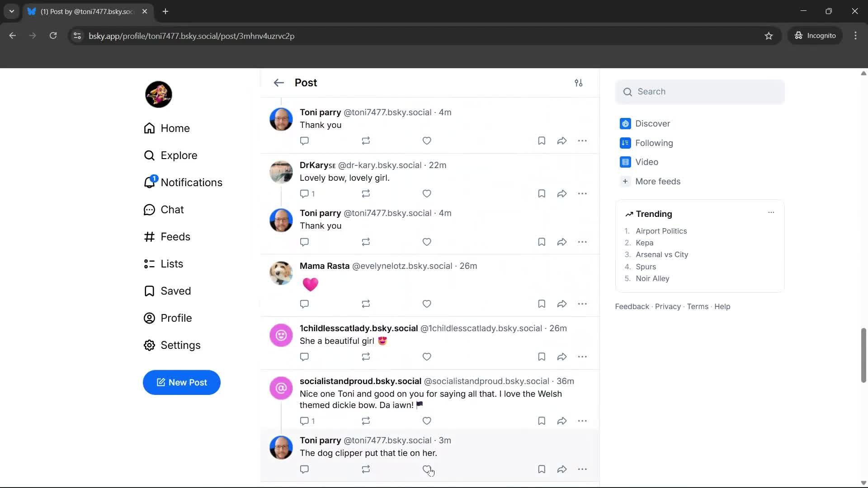Open the Discover feed
The height and width of the screenshot is (488, 868).
tap(652, 124)
